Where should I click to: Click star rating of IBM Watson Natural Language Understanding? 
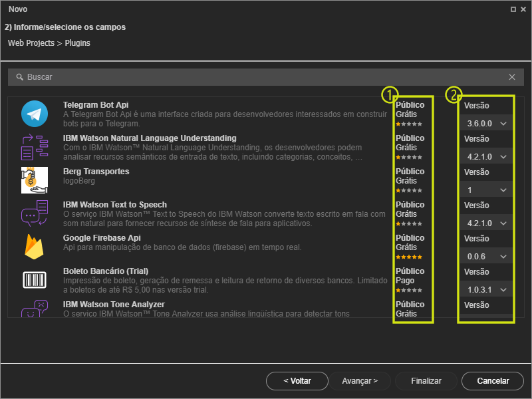pyautogui.click(x=409, y=158)
